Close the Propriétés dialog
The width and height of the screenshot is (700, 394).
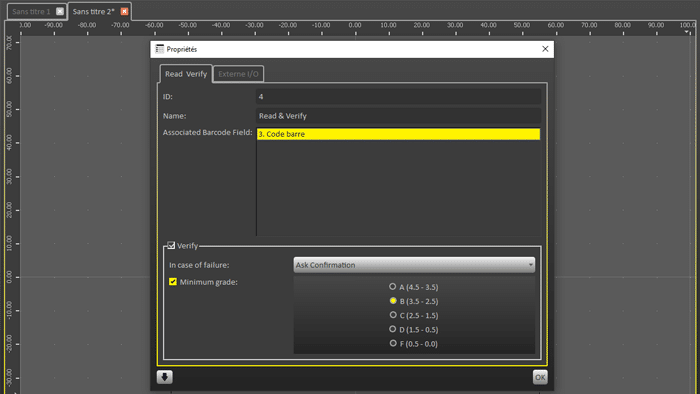tap(545, 49)
